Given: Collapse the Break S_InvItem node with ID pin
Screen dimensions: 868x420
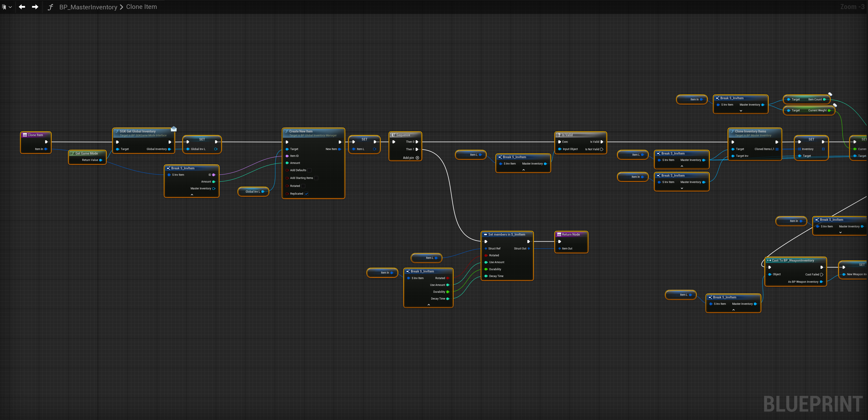Looking at the screenshot, I should point(192,195).
